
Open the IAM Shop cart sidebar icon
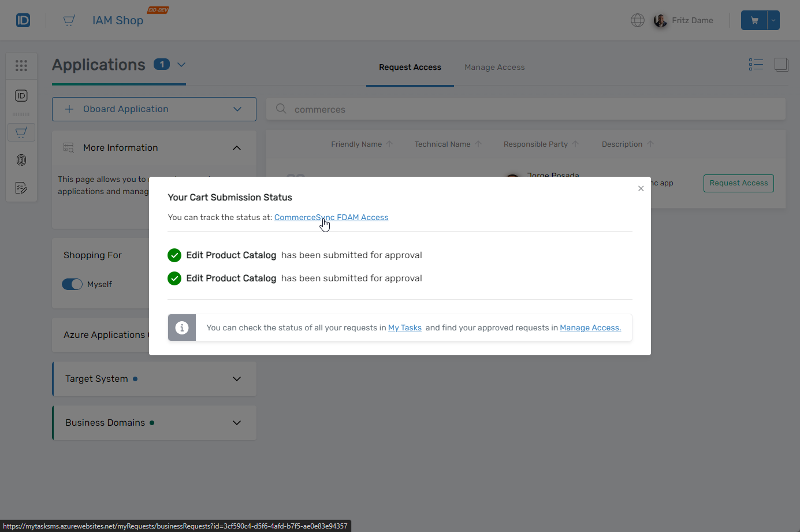pos(21,132)
